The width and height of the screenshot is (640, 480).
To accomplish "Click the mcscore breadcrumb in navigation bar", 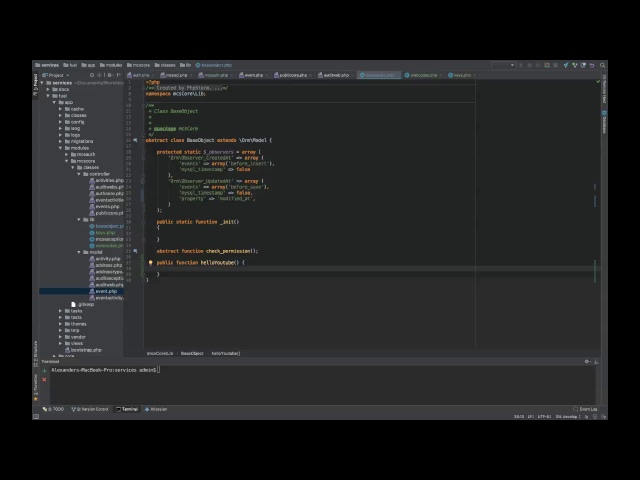I will click(138, 65).
